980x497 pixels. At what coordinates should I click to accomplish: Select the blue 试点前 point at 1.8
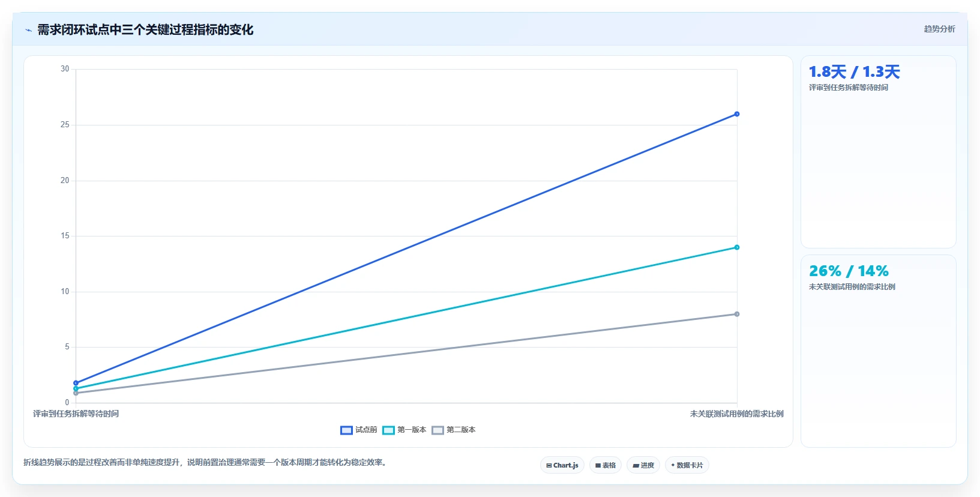coord(76,383)
